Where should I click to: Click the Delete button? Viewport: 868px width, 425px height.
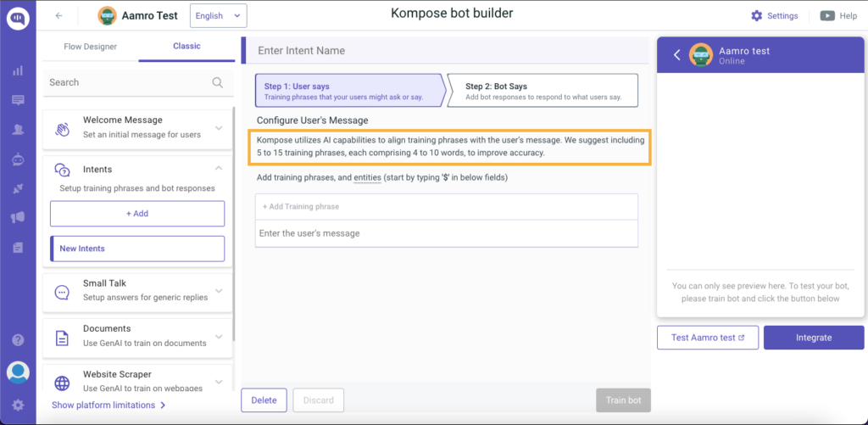coord(264,400)
